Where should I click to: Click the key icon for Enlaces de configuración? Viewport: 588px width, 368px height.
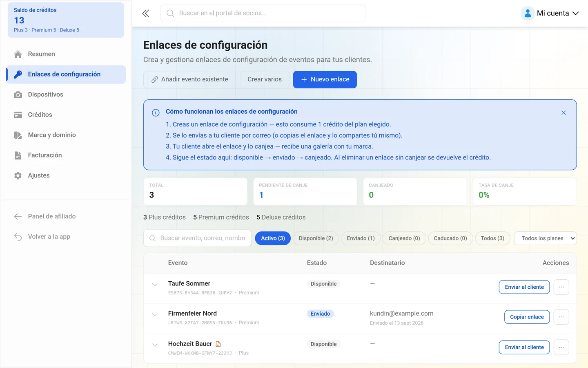tap(18, 74)
